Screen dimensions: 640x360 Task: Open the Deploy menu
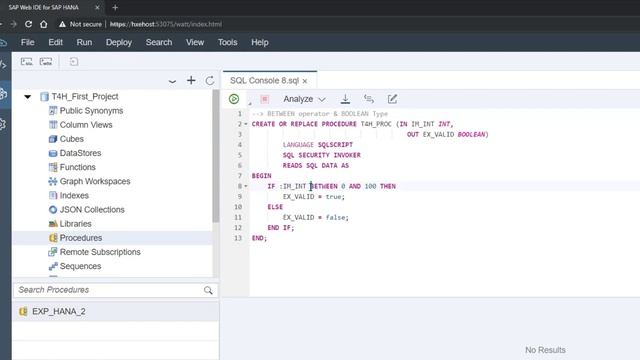pyautogui.click(x=119, y=42)
